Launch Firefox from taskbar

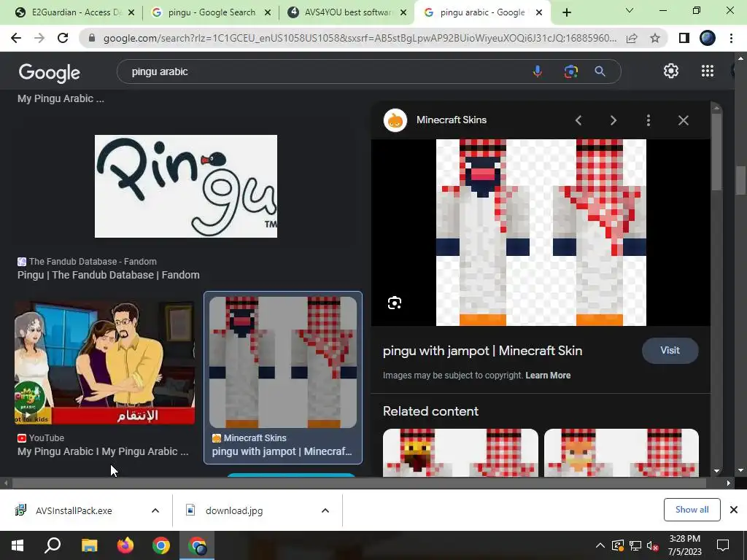(x=125, y=545)
